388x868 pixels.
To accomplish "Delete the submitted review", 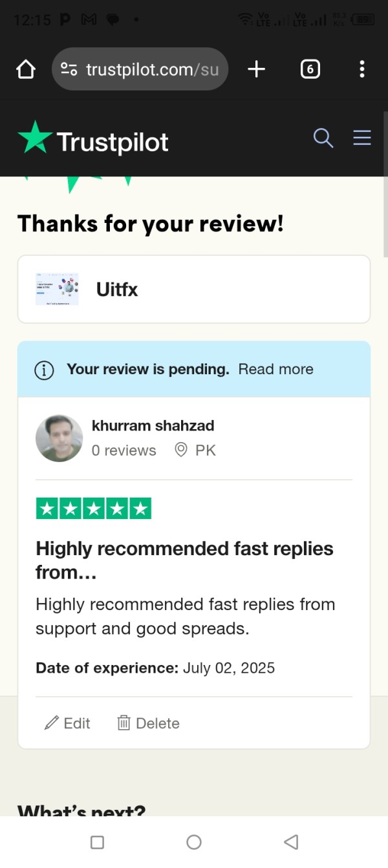I will tap(148, 723).
